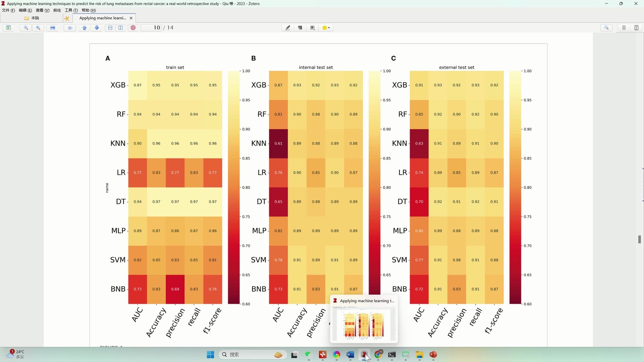Click the BNB precision 0.69 cell
644x362 pixels.
175,289
